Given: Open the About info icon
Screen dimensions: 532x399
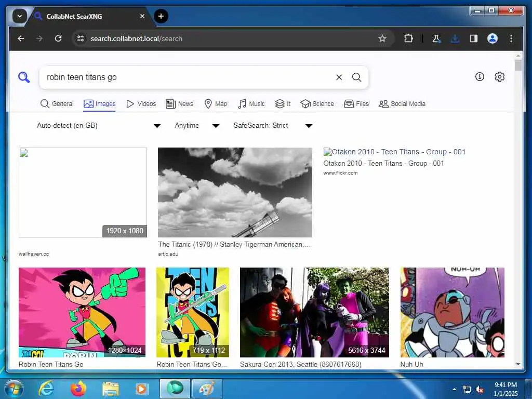Looking at the screenshot, I should click(480, 77).
